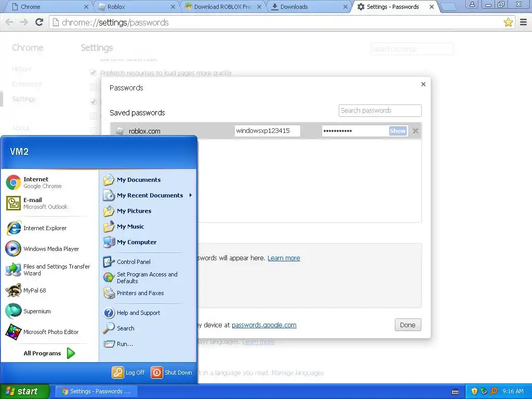Select Settings - Passwords taskbar button
The image size is (532, 399).
(96, 391)
